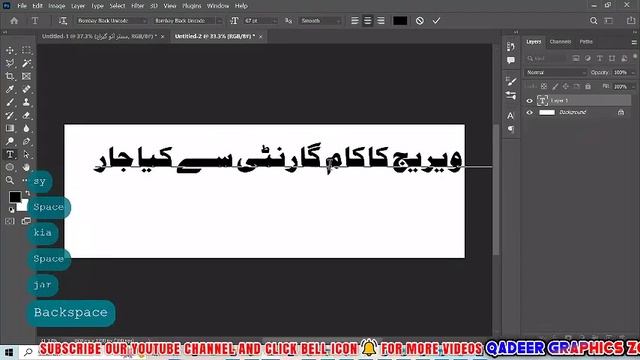This screenshot has width=640, height=360.
Task: Open the Opacity value dropdown arrow
Action: [x=633, y=72]
